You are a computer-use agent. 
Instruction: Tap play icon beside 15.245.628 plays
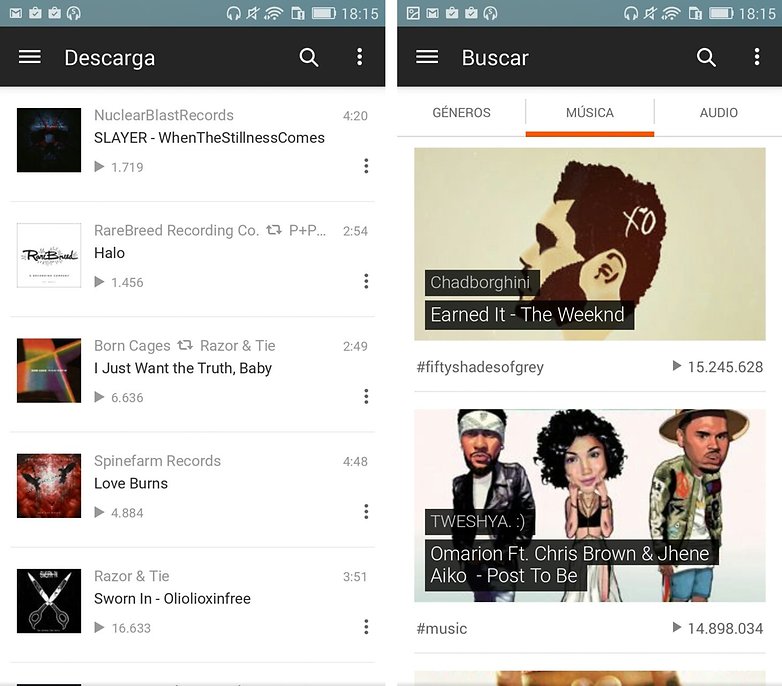point(677,366)
